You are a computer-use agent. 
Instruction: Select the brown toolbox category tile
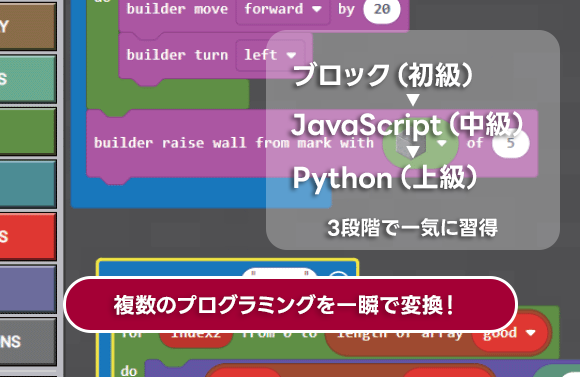(27, 26)
